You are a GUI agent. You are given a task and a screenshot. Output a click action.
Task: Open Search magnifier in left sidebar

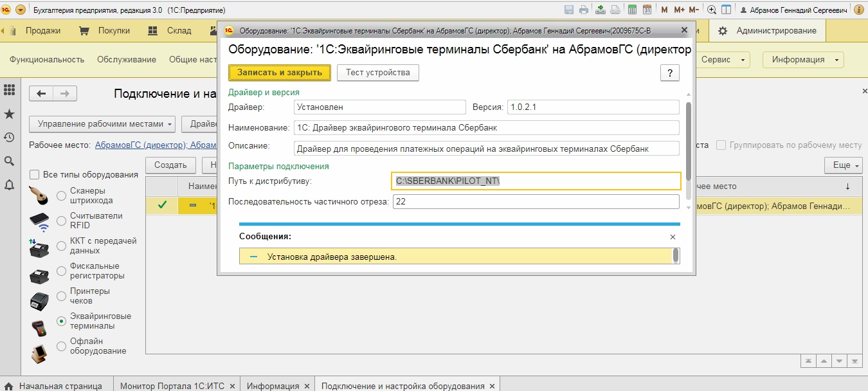click(x=9, y=161)
